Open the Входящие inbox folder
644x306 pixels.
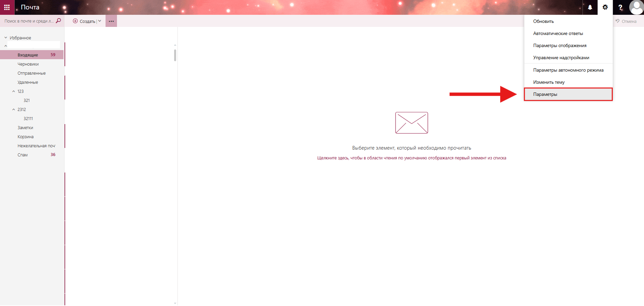[x=28, y=55]
